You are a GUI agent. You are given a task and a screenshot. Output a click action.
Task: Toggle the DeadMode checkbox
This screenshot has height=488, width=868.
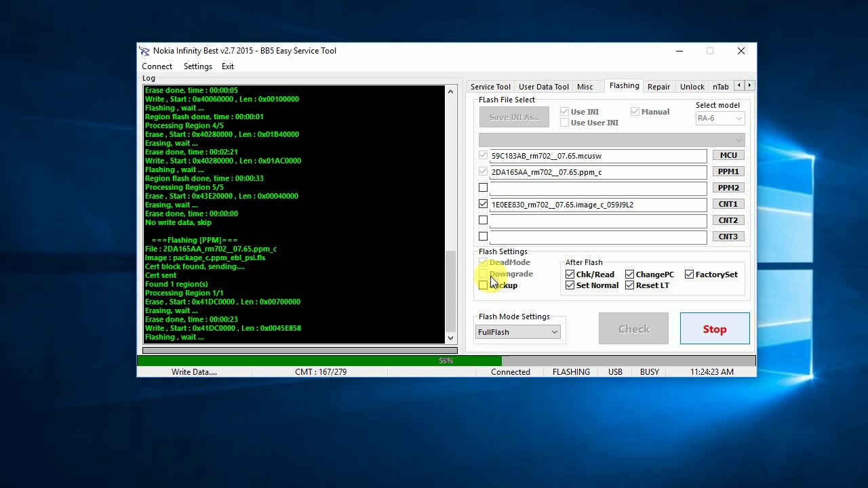pyautogui.click(x=483, y=262)
